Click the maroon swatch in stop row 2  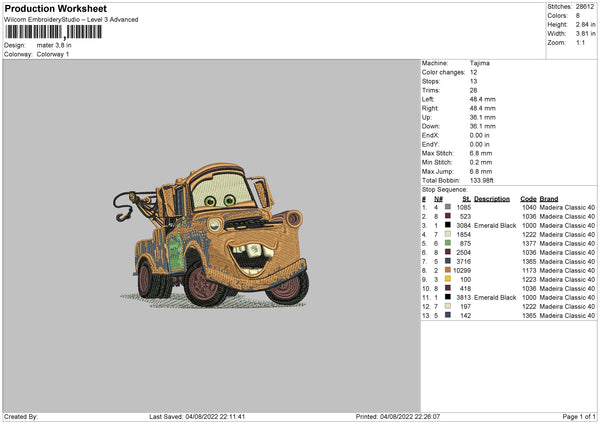tap(448, 216)
